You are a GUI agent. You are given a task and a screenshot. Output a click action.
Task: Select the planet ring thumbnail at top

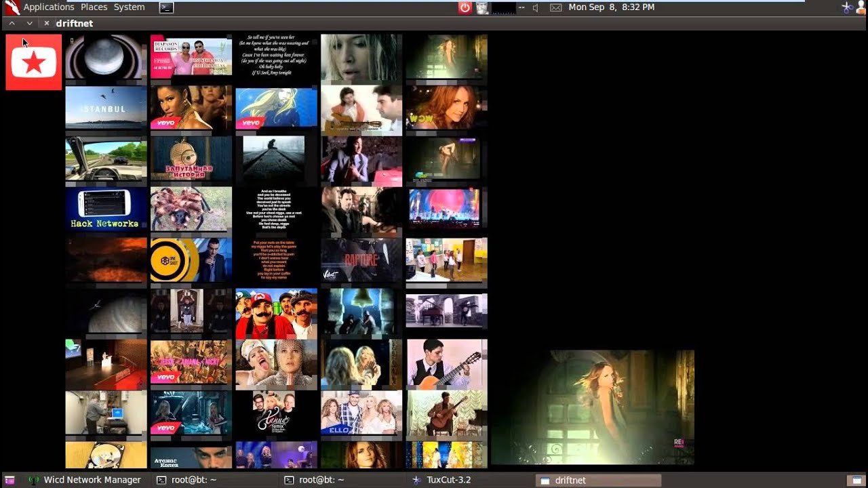point(106,57)
